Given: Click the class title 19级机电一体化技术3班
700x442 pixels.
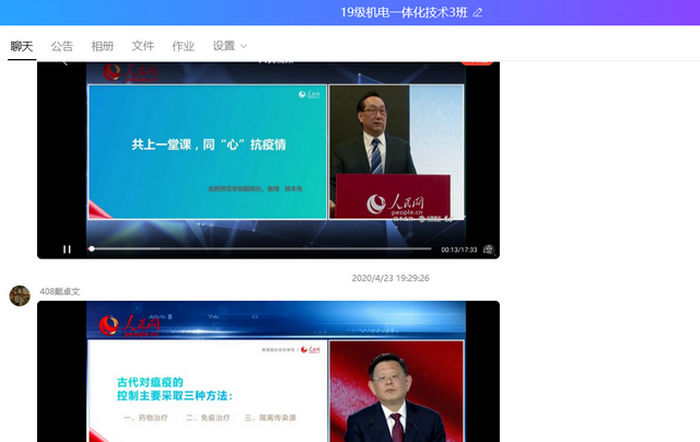Looking at the screenshot, I should [404, 13].
